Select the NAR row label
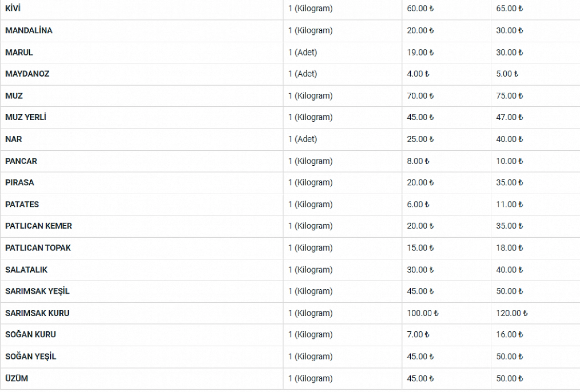 13,139
